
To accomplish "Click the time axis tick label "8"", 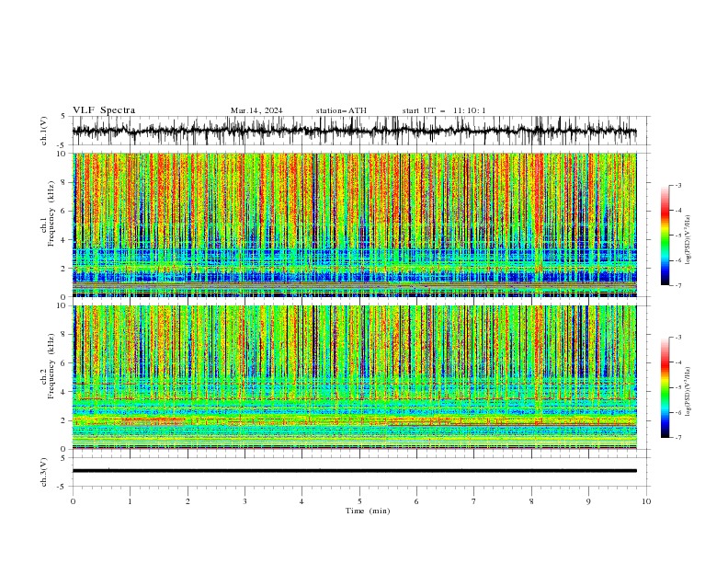I will 531,501.
